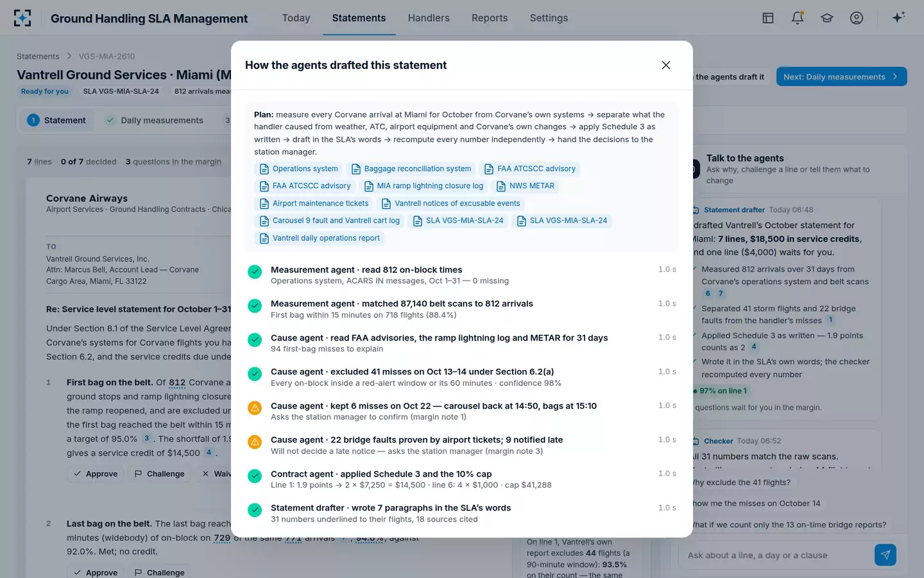Click the app logo icon
Image resolution: width=924 pixels, height=578 pixels.
click(x=22, y=18)
